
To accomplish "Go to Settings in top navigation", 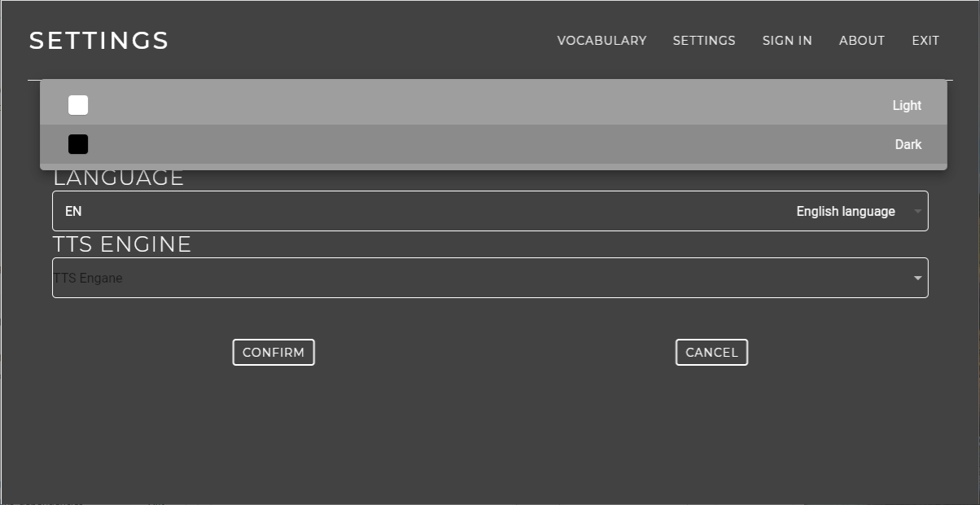I will click(703, 41).
